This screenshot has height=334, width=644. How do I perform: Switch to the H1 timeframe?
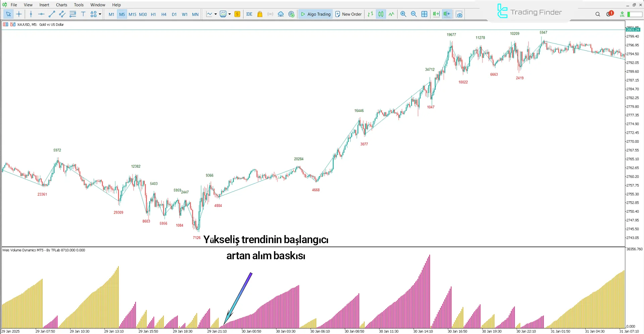point(153,14)
